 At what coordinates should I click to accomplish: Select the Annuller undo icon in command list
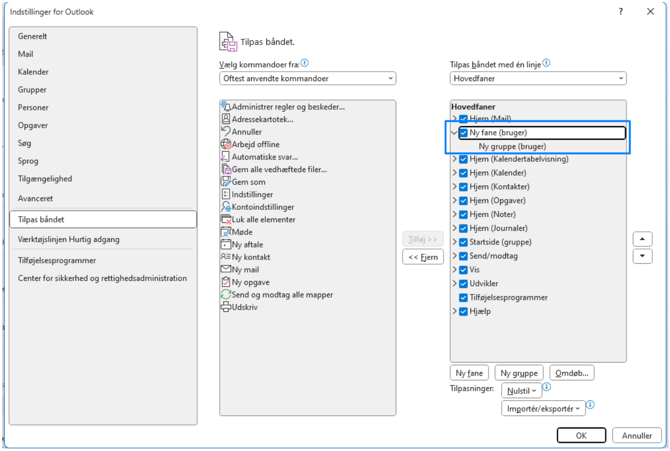pos(226,132)
